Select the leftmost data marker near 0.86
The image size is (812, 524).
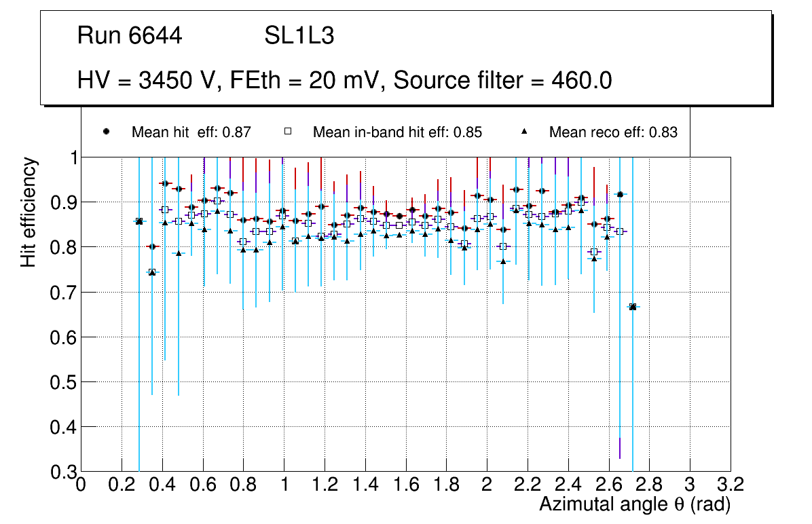tap(139, 221)
